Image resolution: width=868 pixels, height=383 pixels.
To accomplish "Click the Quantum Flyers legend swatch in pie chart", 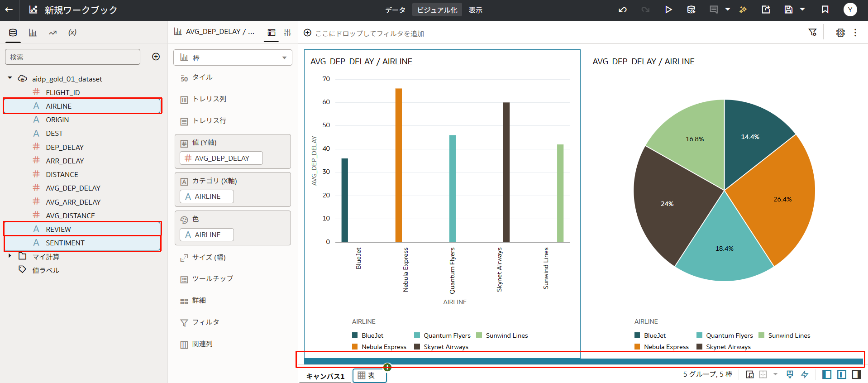I will 699,335.
